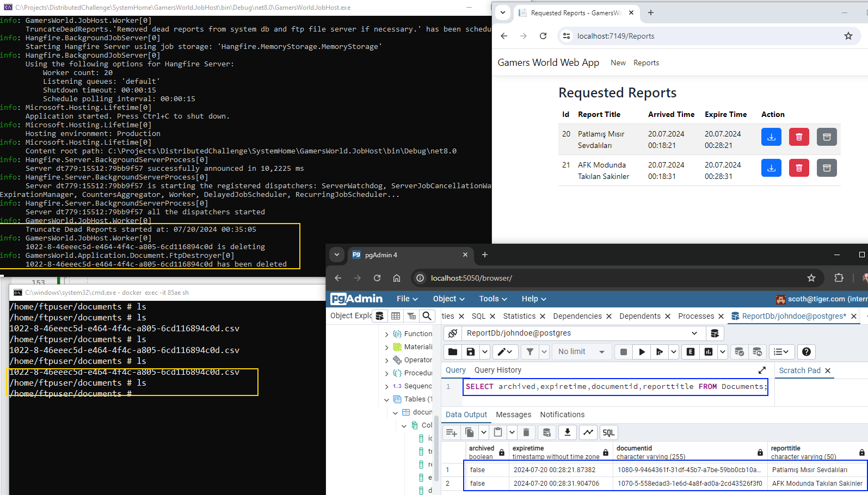Viewport: 868px width, 495px height.
Task: Expand the query editor with maximize arrows
Action: point(762,370)
